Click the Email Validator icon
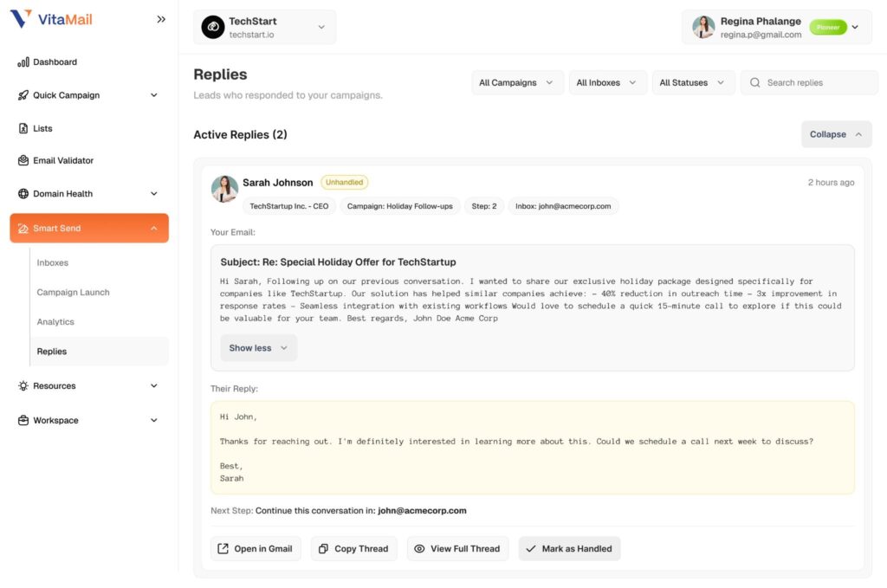 23,160
